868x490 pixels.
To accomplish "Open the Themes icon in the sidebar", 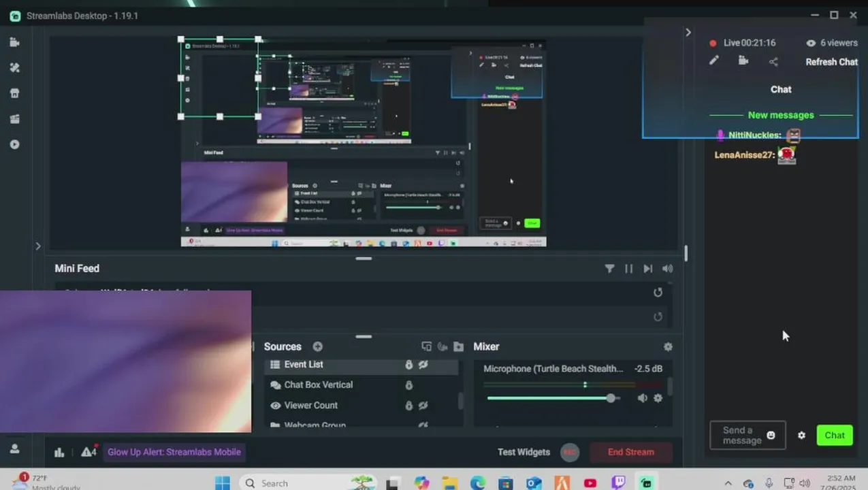I will tap(14, 68).
